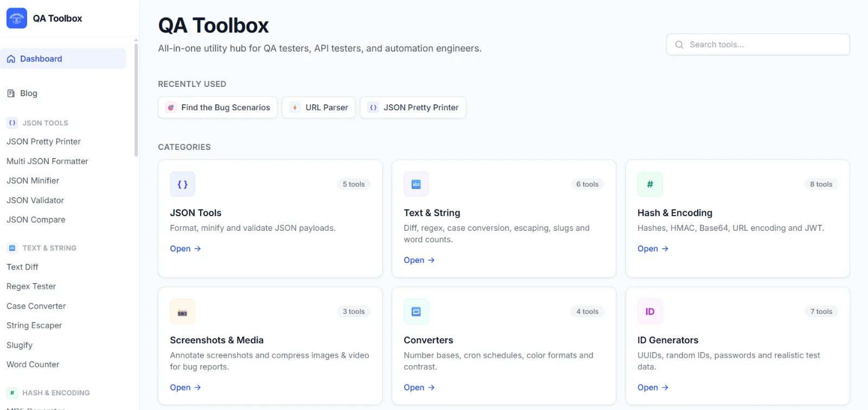Open JSON Pretty Printer in sidebar
The height and width of the screenshot is (410, 868).
[43, 142]
